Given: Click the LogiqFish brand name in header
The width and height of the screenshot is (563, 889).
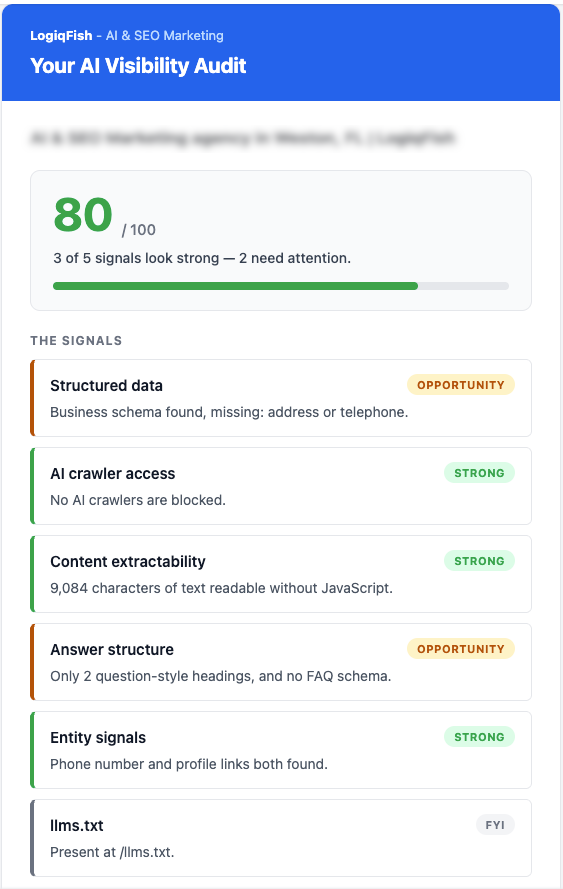Looking at the screenshot, I should (x=61, y=36).
